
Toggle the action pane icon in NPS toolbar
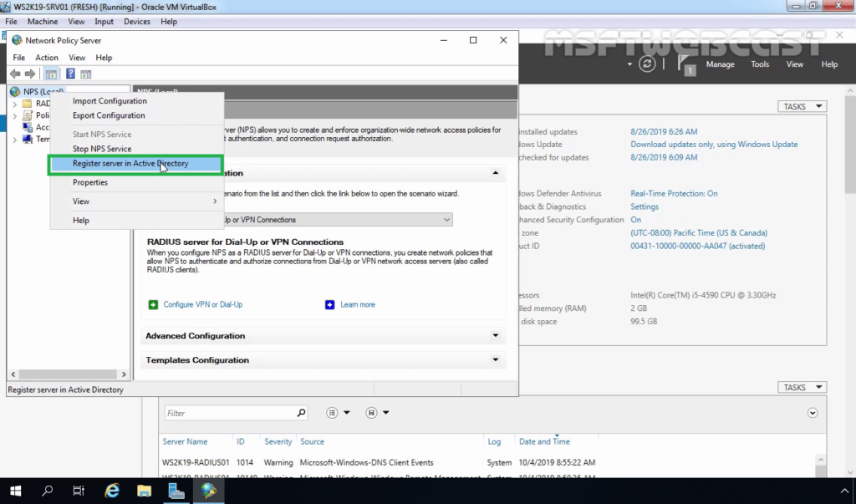coord(86,74)
